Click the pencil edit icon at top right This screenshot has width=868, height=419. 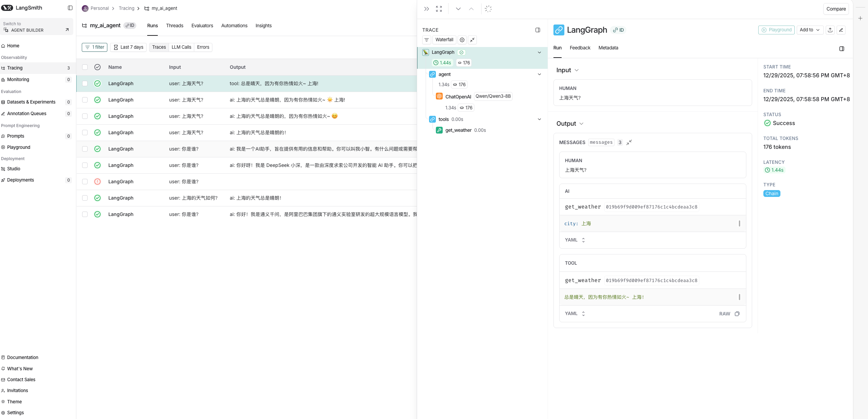pos(841,30)
